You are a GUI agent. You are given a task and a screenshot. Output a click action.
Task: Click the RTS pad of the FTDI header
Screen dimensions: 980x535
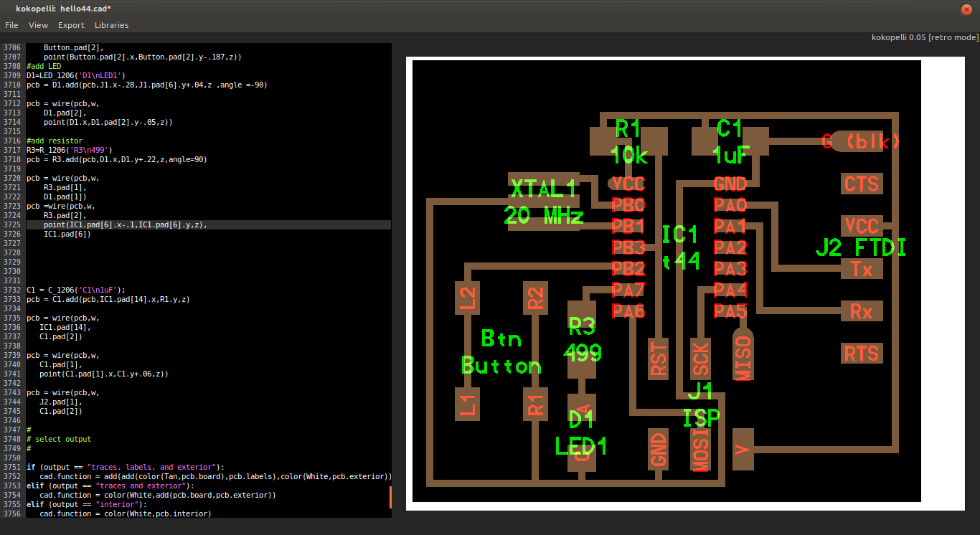pos(862,354)
